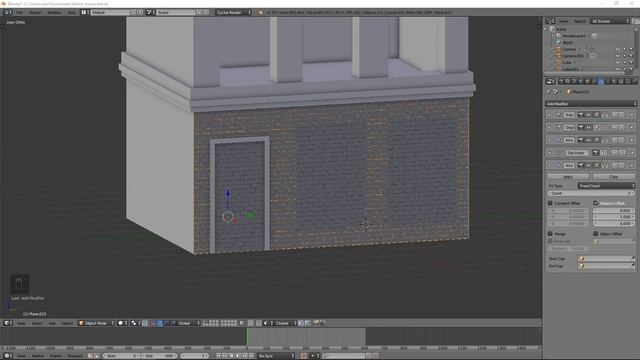Toggle Camera.001 renderability in outliner
The height and width of the screenshot is (360, 640).
pyautogui.click(x=631, y=56)
